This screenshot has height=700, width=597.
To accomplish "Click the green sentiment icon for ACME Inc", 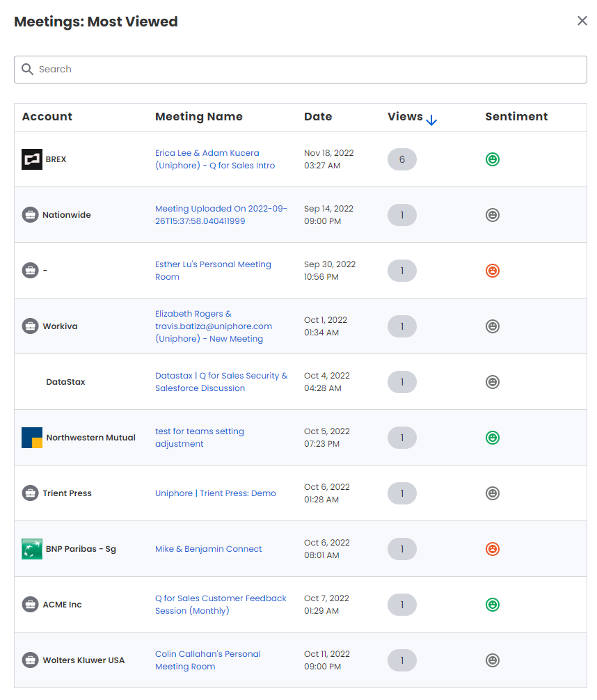I will click(x=493, y=605).
